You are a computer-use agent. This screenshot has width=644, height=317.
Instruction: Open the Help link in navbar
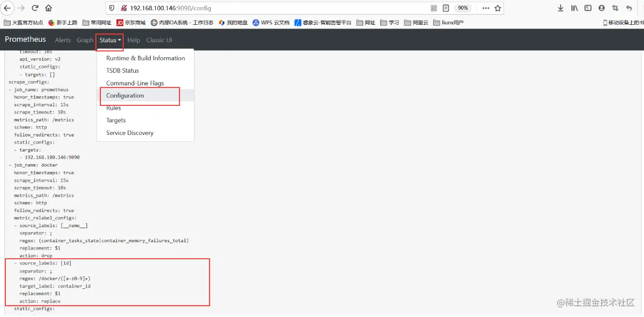click(134, 40)
